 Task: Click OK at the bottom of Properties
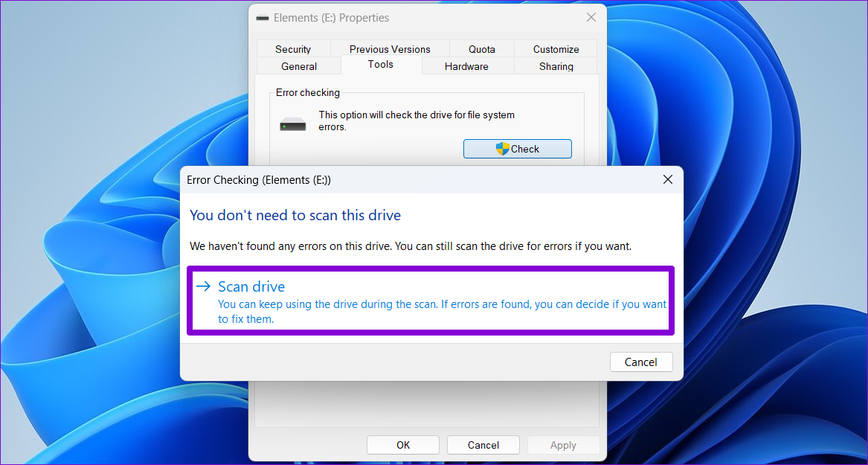click(402, 444)
